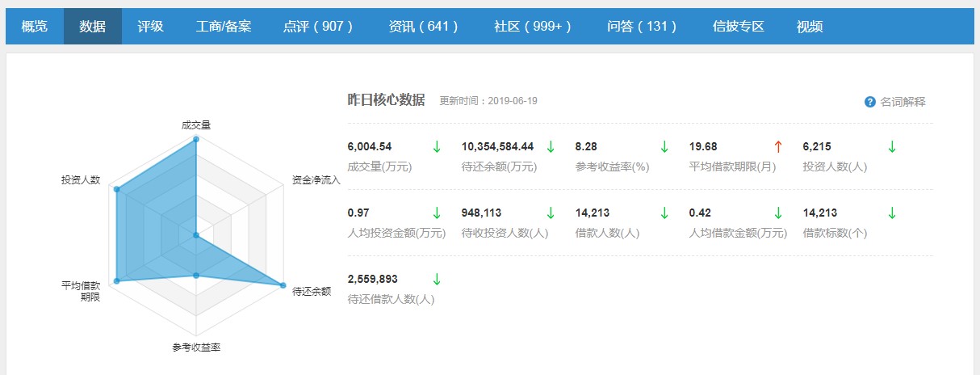The height and width of the screenshot is (375, 980).
Task: Switch to the 视频 tab
Action: coord(809,27)
